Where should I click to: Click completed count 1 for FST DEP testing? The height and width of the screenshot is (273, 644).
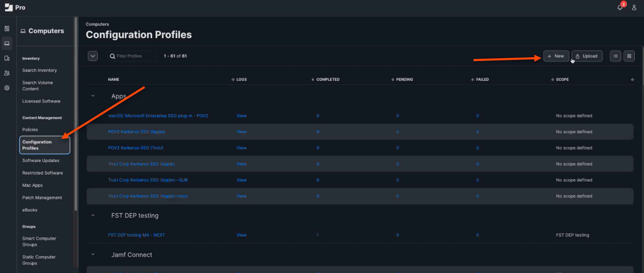point(317,235)
